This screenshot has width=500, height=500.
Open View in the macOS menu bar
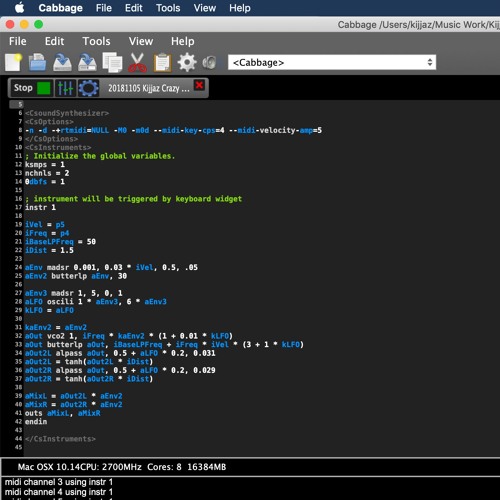[205, 8]
